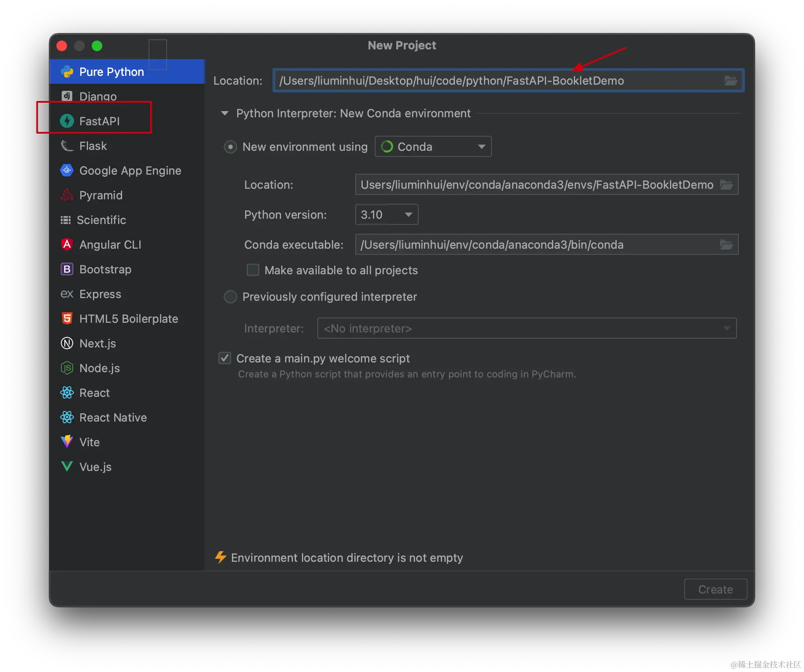Collapse the Python Interpreter section
Image resolution: width=804 pixels, height=672 pixels.
(225, 113)
